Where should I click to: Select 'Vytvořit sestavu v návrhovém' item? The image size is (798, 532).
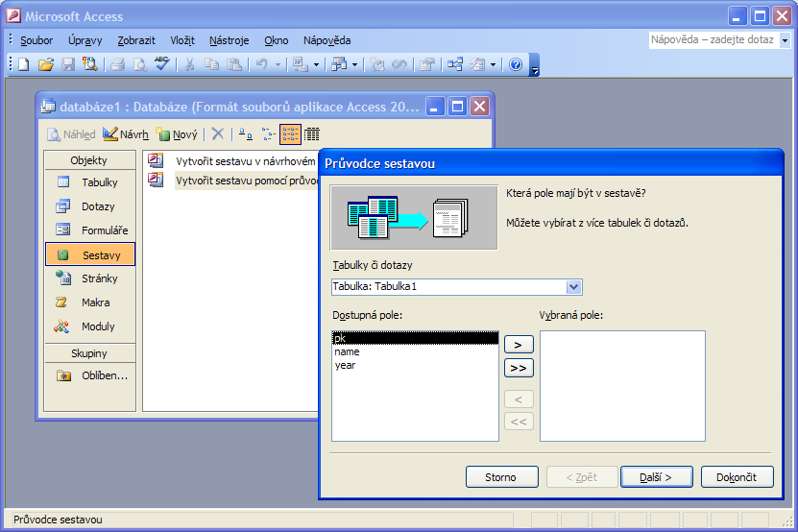(x=231, y=161)
